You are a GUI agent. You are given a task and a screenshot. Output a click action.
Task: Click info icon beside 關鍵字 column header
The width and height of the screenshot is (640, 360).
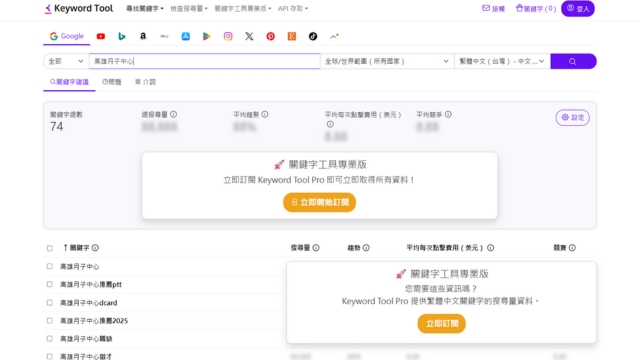[95, 248]
